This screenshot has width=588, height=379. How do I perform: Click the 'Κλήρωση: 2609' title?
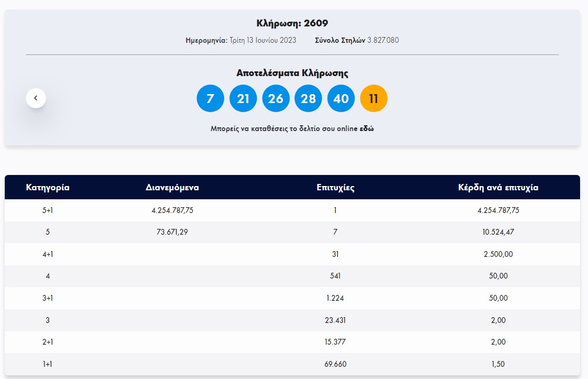coord(292,23)
